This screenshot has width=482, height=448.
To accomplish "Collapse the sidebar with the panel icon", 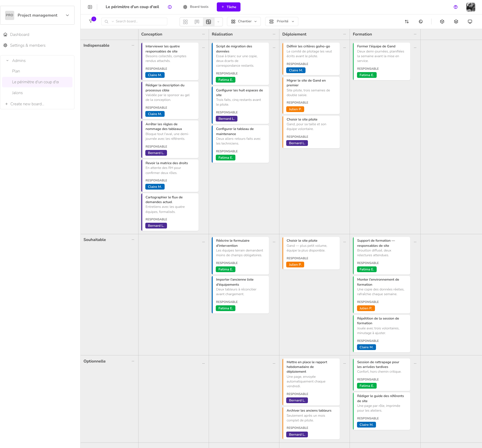I will click(x=90, y=7).
